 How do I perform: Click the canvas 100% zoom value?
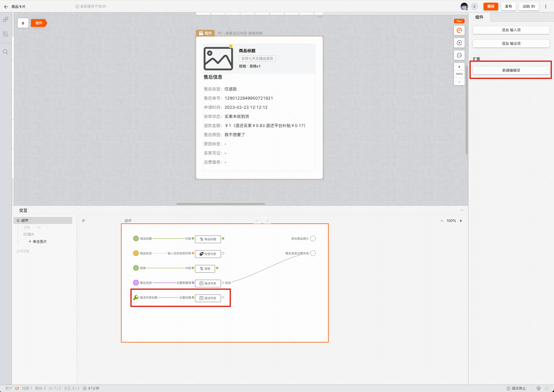click(459, 74)
